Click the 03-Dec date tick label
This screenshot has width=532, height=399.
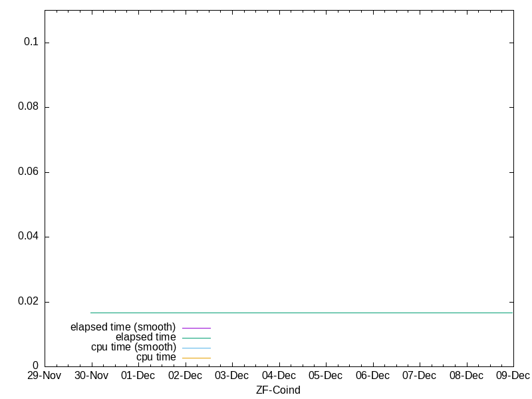[231, 376]
